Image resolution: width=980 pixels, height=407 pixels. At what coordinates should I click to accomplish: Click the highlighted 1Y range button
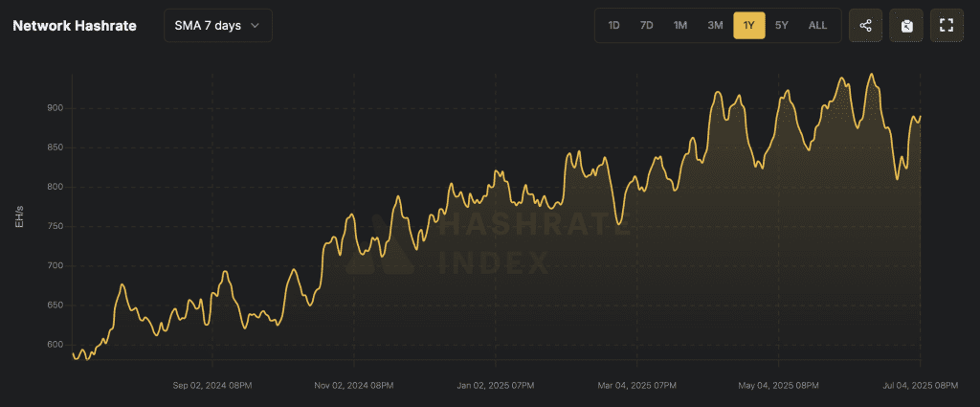(749, 26)
